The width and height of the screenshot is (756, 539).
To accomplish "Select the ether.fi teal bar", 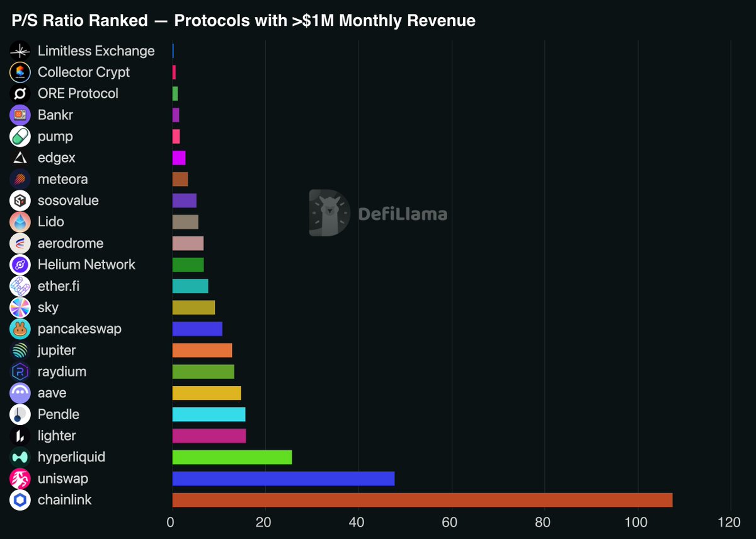I will coord(190,286).
